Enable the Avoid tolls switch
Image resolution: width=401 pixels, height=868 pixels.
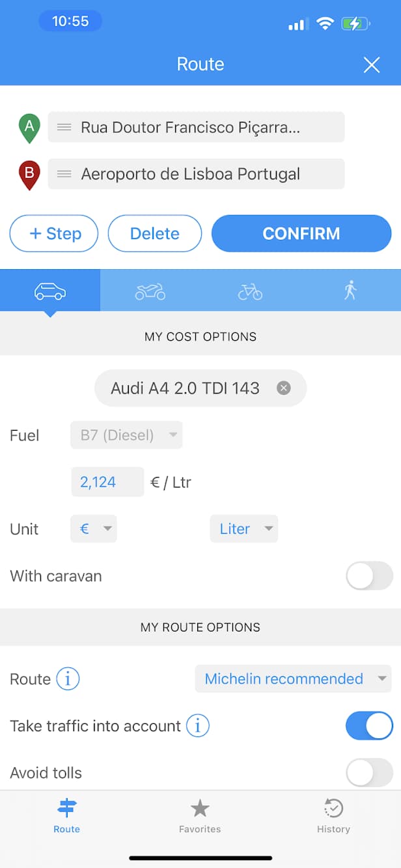point(369,773)
